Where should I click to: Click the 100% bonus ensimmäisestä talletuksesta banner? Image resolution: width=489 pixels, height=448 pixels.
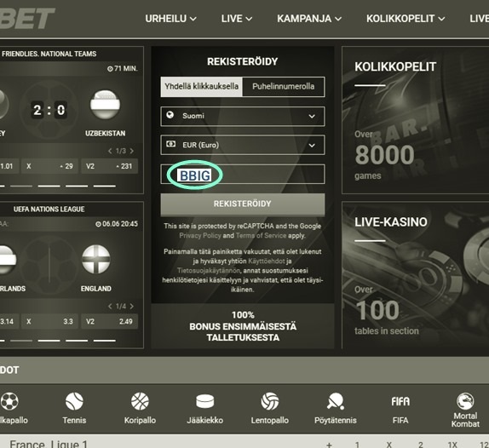point(243,326)
